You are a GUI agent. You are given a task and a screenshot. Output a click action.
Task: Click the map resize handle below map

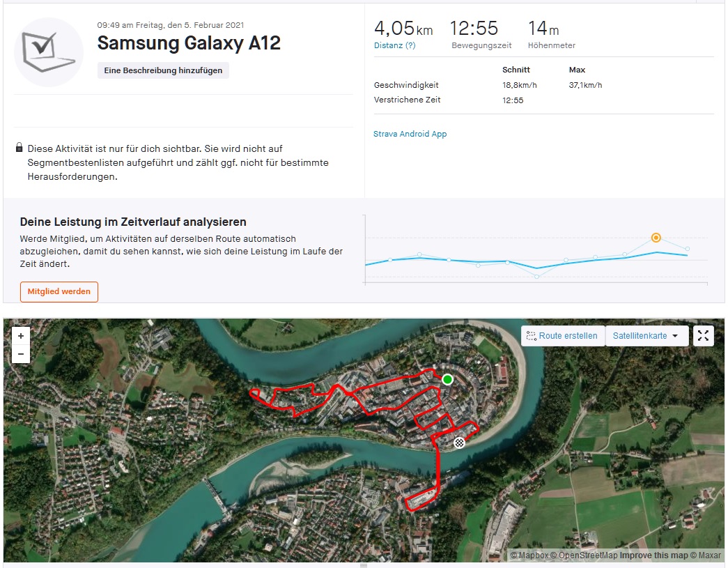point(364,565)
